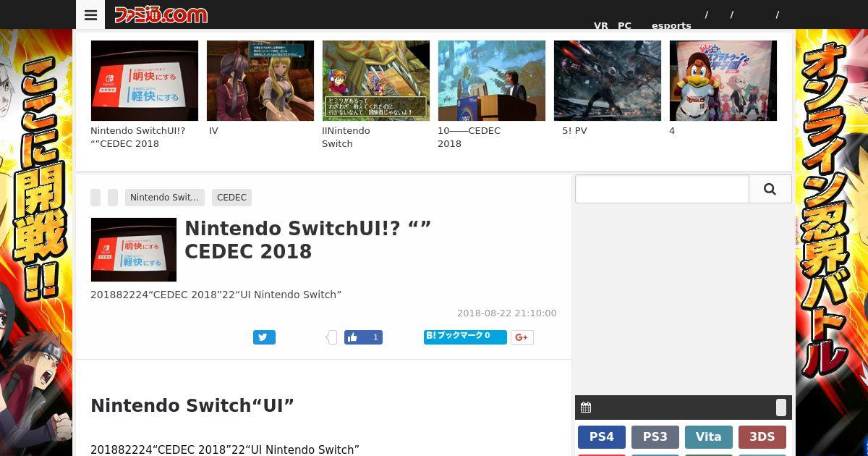The width and height of the screenshot is (868, 456).
Task: Open the VR navigation link
Action: 601,25
